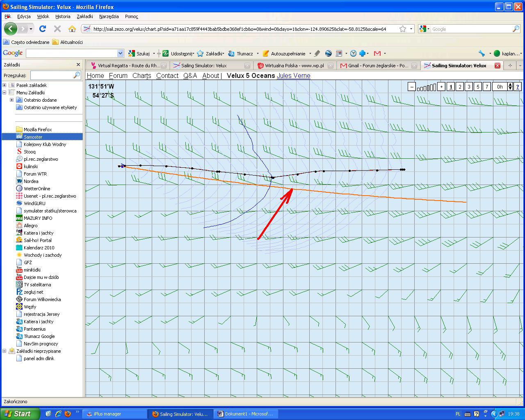Click the chart zoom in plus button
The height and width of the screenshot is (420, 525).
pos(441,87)
